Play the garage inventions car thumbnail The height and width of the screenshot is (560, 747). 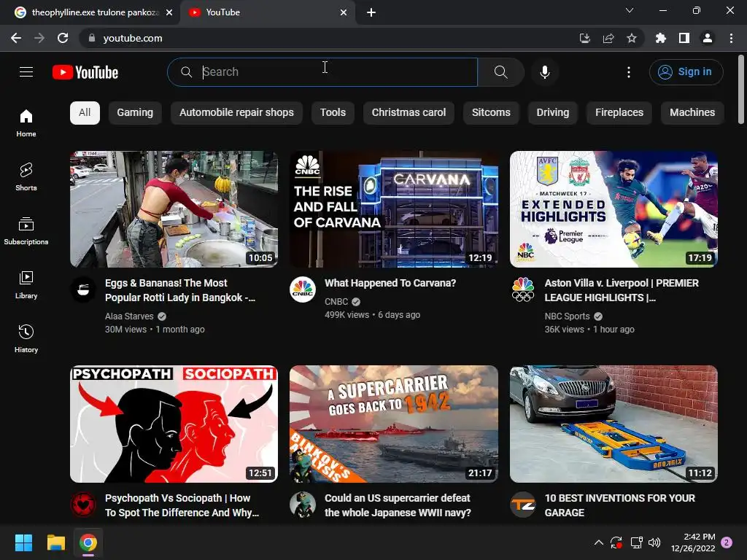click(614, 424)
